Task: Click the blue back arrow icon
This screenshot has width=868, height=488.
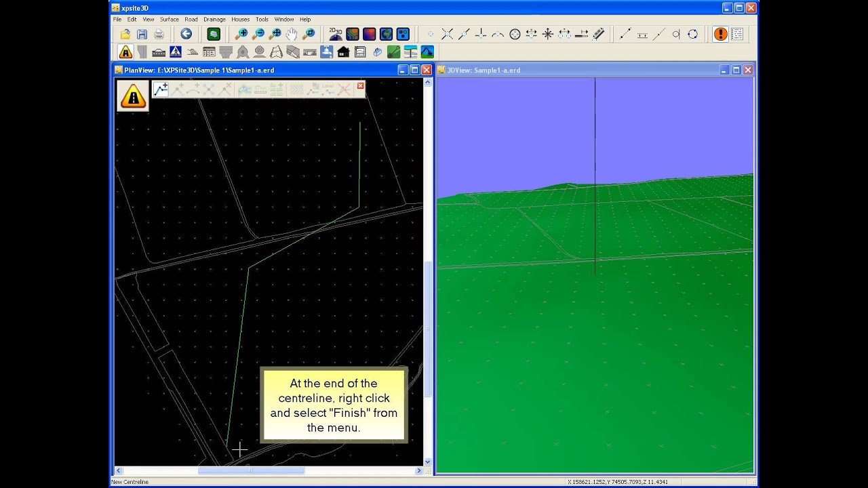Action: (x=186, y=34)
